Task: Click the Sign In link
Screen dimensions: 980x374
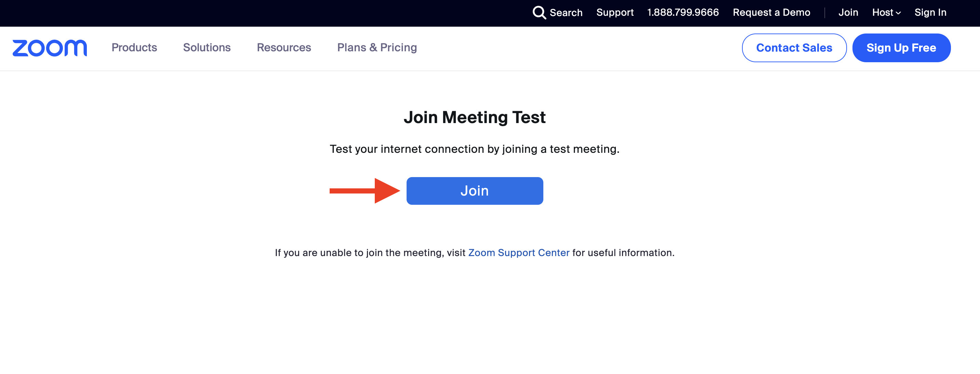Action: (x=930, y=13)
